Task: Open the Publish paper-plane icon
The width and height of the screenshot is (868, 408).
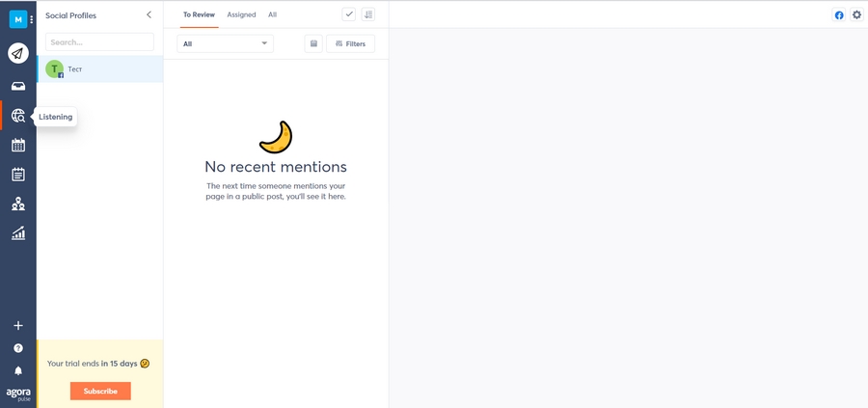Action: click(18, 53)
